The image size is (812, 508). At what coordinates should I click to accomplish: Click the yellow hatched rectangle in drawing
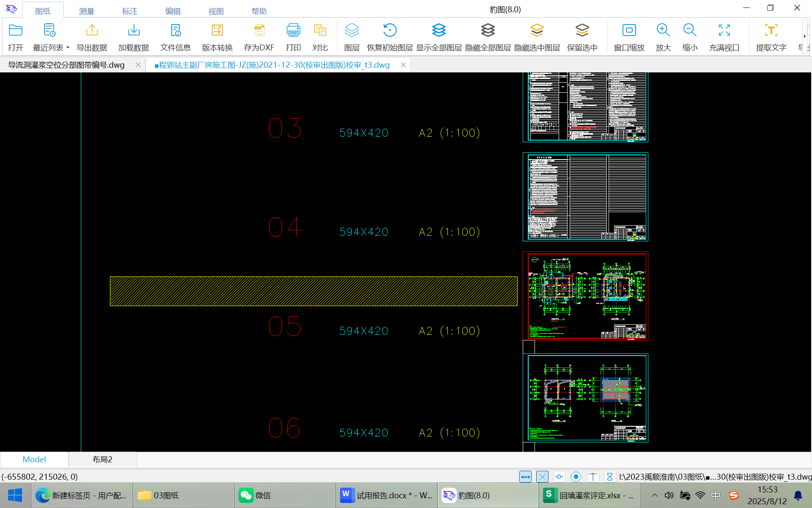[x=313, y=291]
